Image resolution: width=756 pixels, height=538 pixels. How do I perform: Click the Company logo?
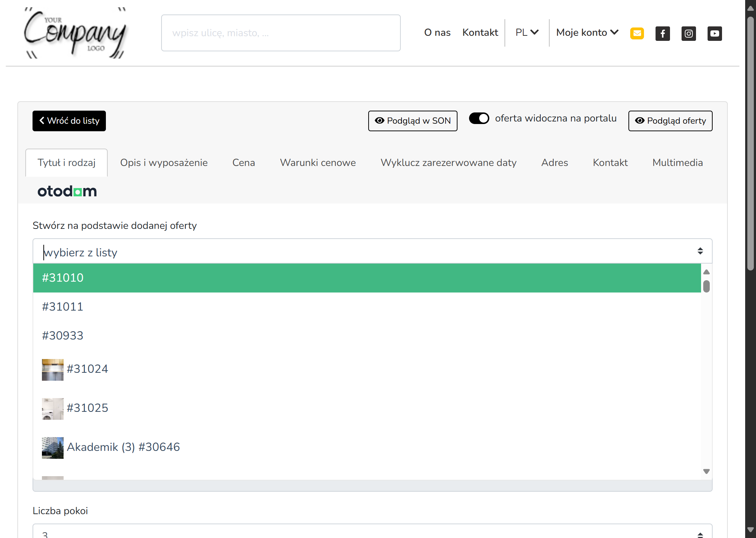point(75,33)
